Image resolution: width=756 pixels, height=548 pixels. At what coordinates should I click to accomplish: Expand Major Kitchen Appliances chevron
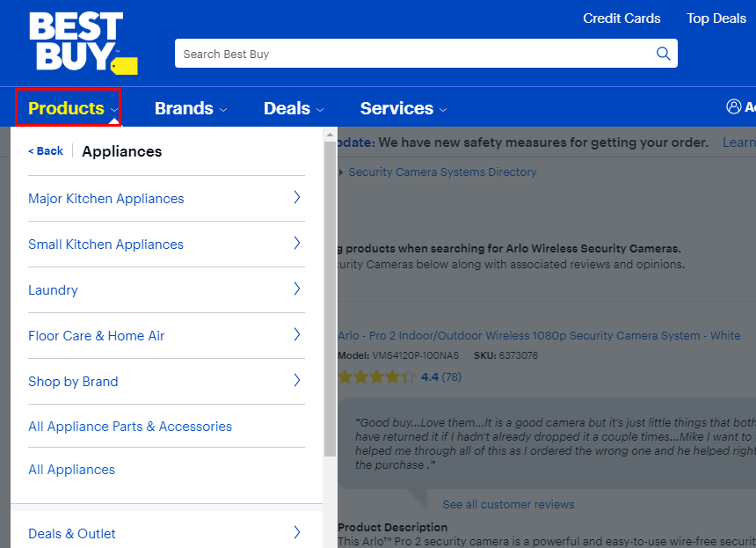tap(297, 197)
